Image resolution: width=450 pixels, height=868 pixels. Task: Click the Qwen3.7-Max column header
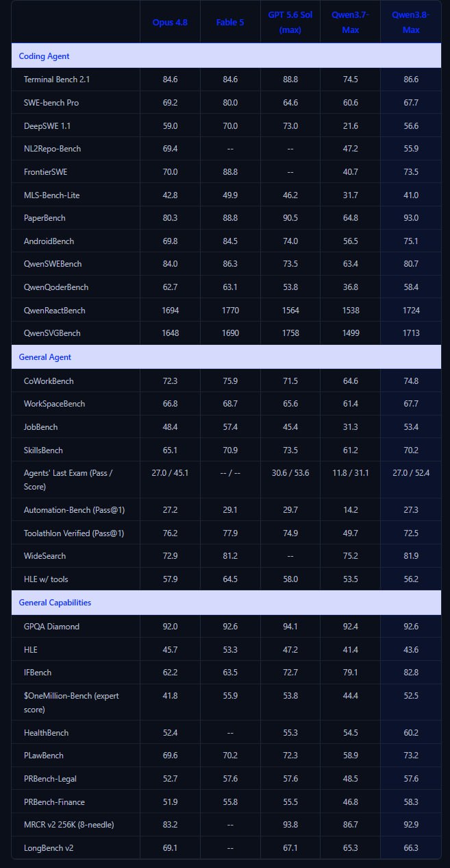(350, 22)
